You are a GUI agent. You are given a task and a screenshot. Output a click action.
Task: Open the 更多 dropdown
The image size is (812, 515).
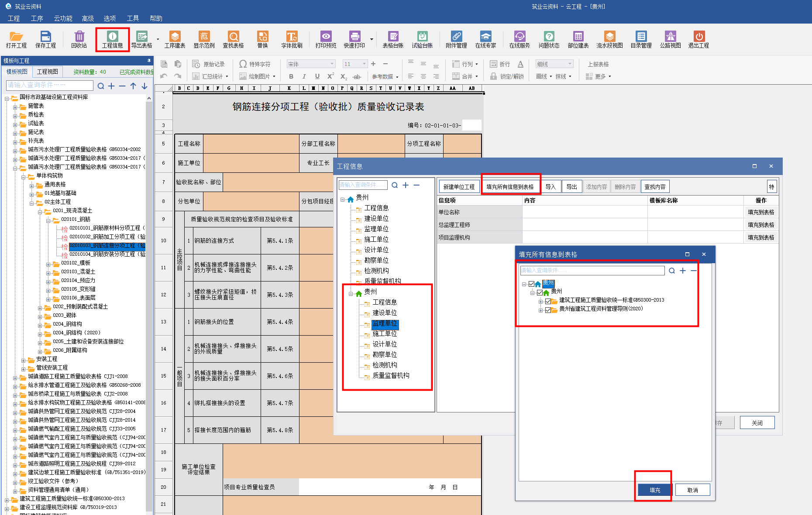point(598,76)
